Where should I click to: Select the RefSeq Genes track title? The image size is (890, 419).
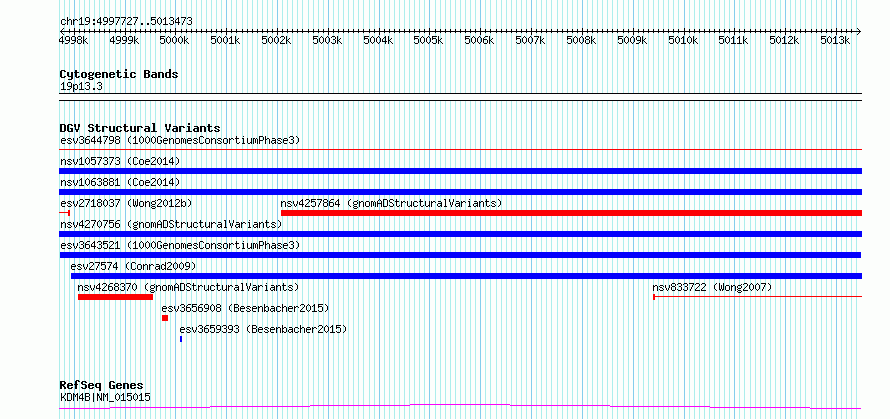point(101,385)
